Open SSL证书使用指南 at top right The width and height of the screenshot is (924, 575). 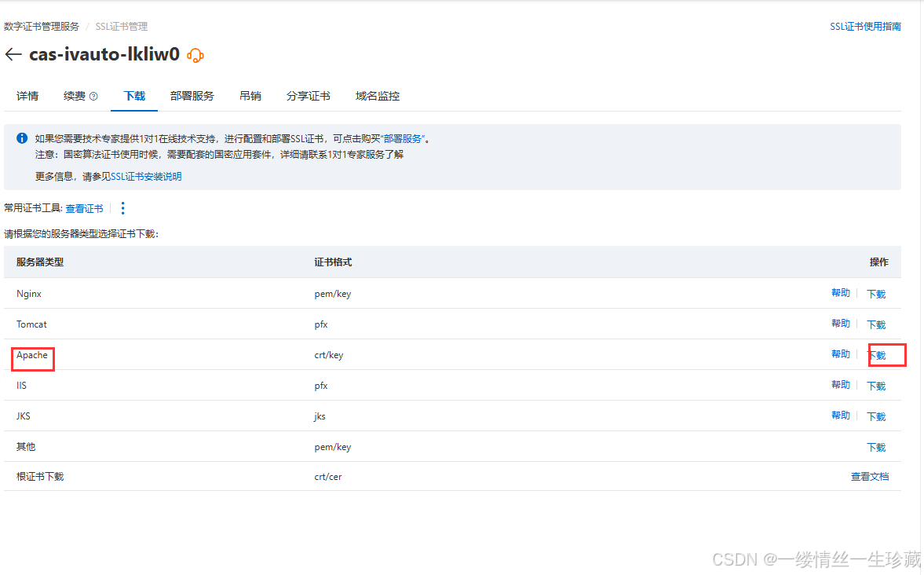tap(866, 26)
